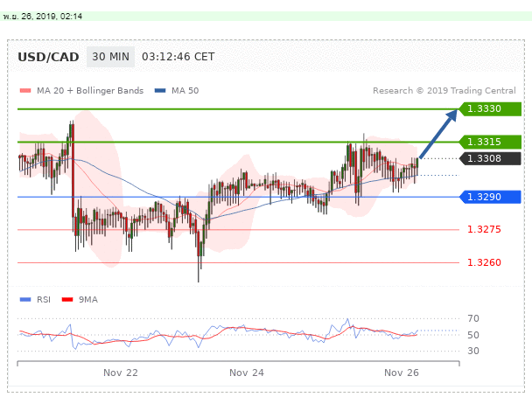Click the blue RSI legend swatch
The width and height of the screenshot is (532, 397).
coord(25,299)
